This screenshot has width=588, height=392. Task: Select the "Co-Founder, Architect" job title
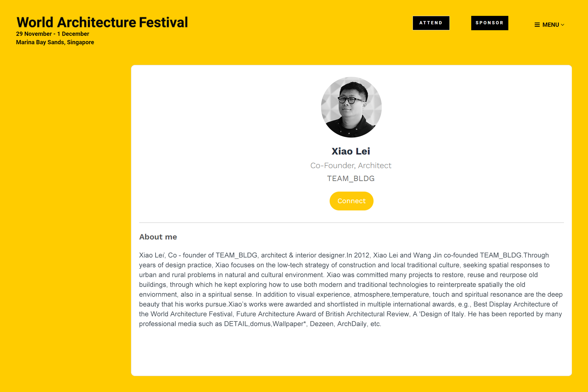click(351, 165)
